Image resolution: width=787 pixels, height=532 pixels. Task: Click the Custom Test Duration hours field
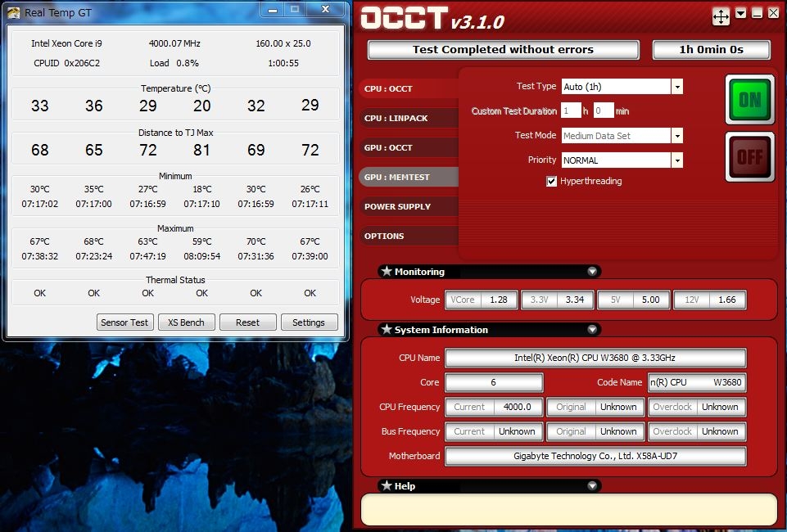coord(571,110)
